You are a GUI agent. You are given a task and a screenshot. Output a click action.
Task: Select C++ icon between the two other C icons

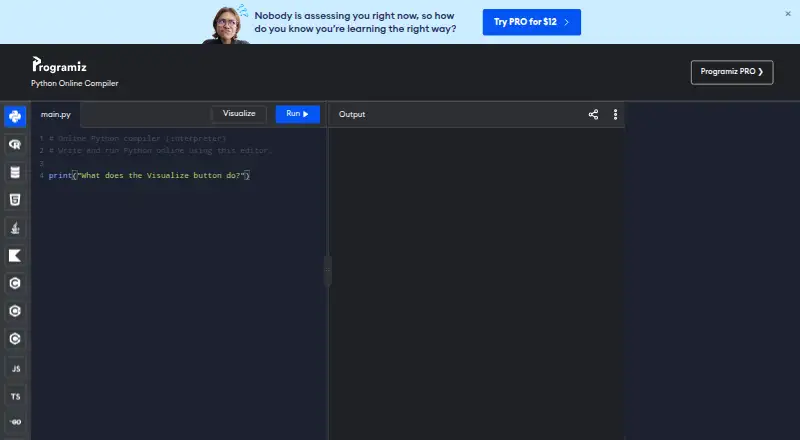coord(15,311)
